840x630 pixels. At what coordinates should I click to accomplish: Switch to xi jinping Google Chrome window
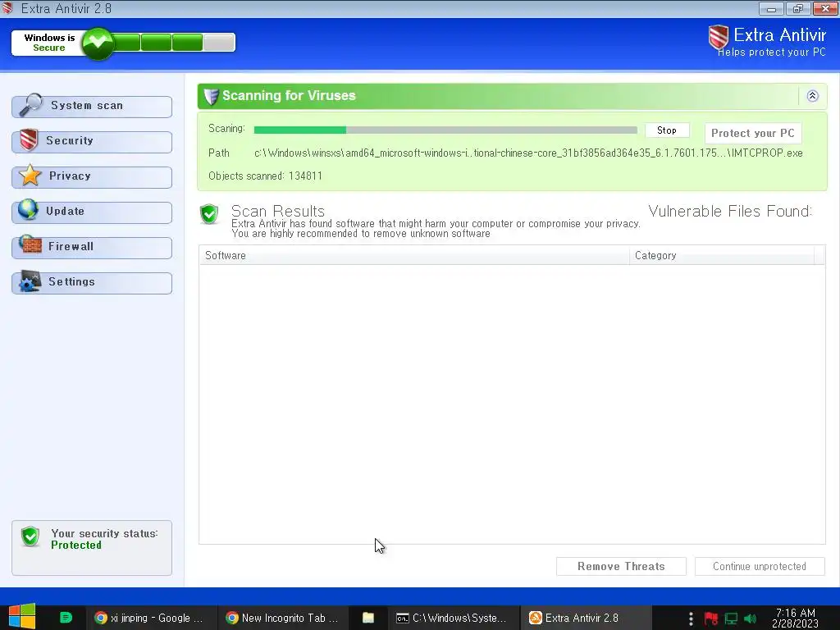(x=151, y=618)
